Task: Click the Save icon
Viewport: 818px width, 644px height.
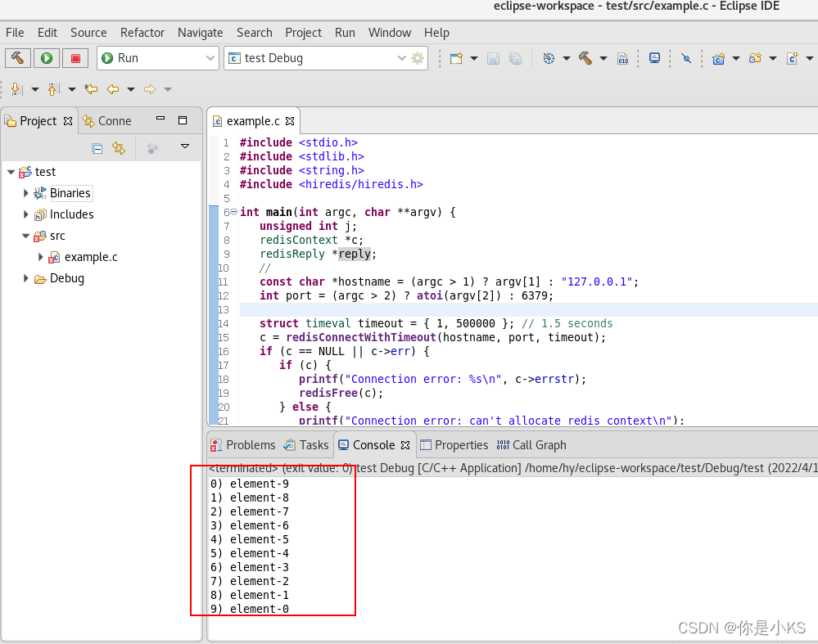Action: pos(493,58)
